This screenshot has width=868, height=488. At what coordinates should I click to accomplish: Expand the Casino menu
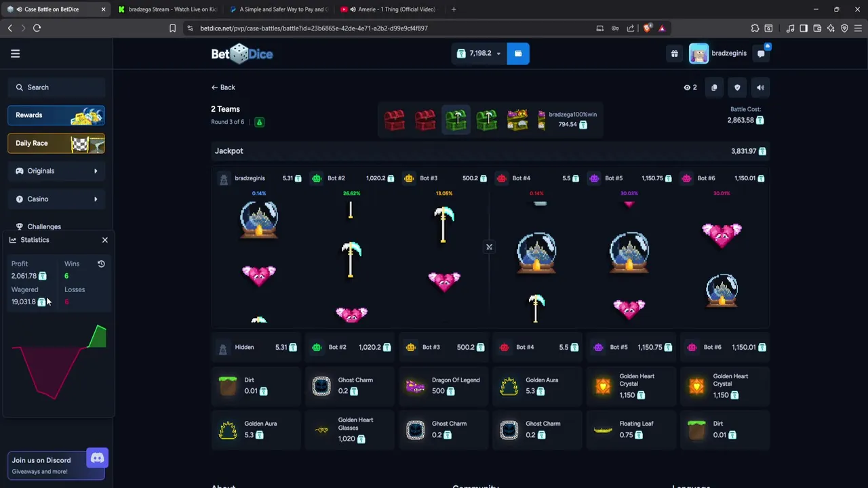[56, 199]
